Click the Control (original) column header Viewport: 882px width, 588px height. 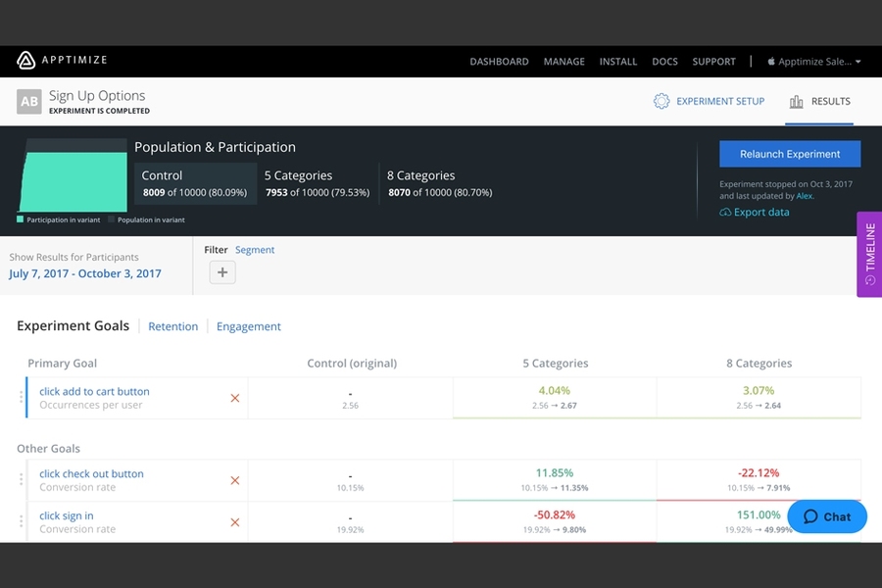click(x=352, y=364)
